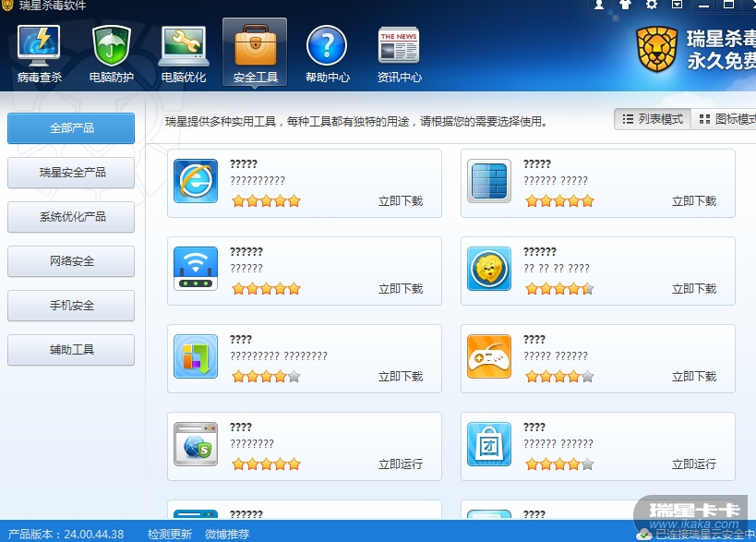The height and width of the screenshot is (542, 756).
Task: Select the 系统优化产品 category
Action: pyautogui.click(x=71, y=217)
